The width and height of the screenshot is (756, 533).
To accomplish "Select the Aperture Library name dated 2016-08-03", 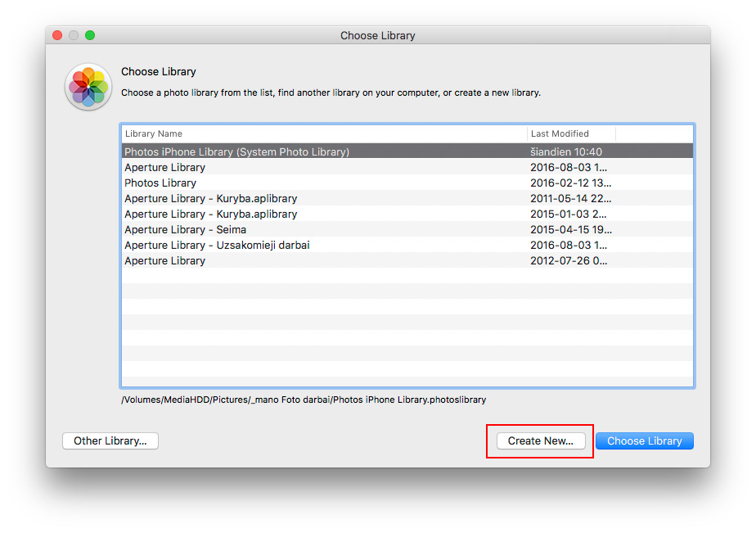I will (165, 167).
